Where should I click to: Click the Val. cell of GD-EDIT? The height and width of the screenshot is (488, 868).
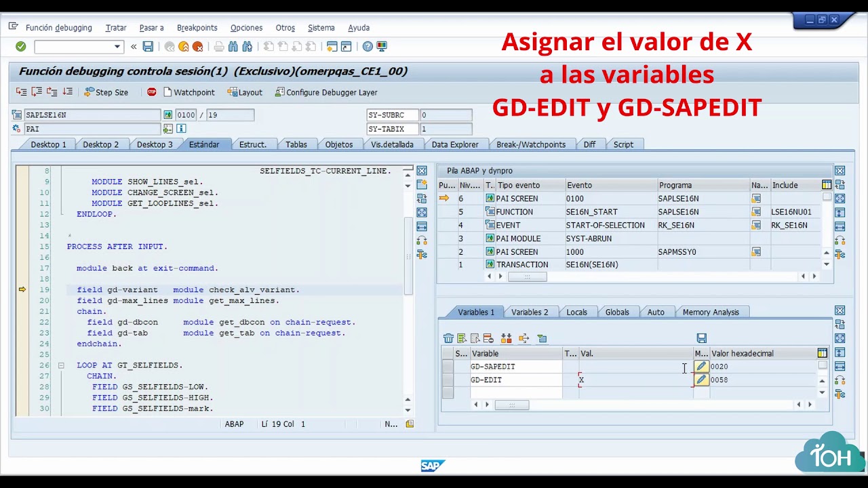coord(635,380)
